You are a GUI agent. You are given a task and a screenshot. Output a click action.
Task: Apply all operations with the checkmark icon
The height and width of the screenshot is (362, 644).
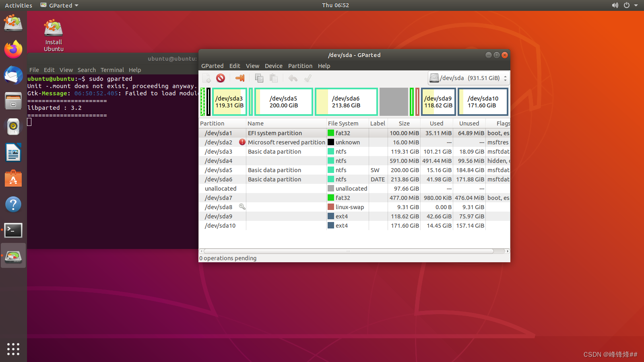(308, 78)
